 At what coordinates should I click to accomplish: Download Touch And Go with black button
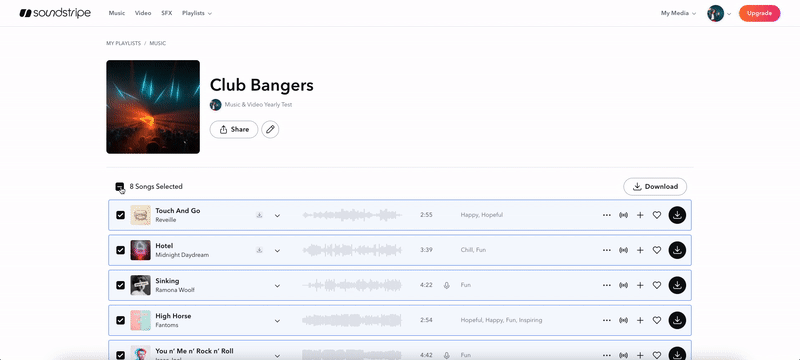tap(677, 215)
